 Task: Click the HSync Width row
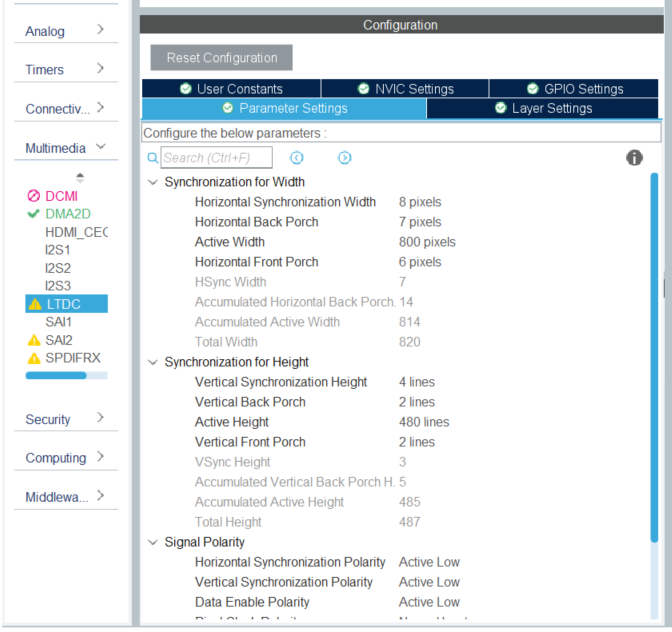pyautogui.click(x=300, y=282)
